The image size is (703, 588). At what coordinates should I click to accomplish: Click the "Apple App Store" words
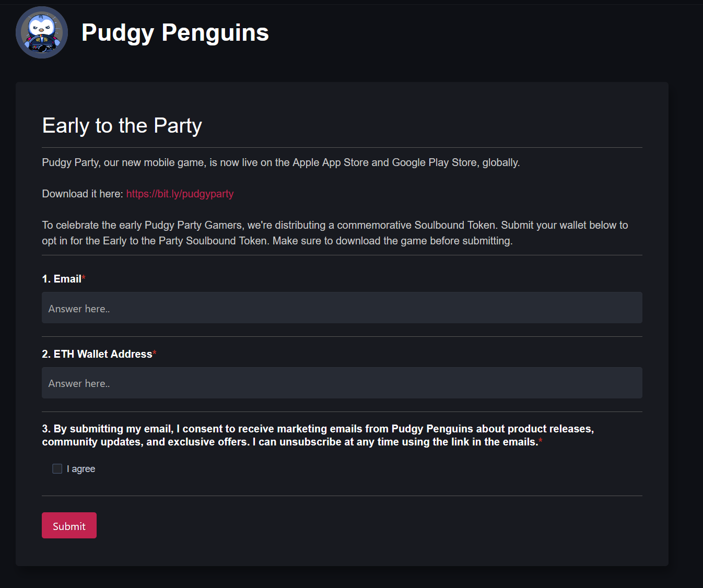330,162
